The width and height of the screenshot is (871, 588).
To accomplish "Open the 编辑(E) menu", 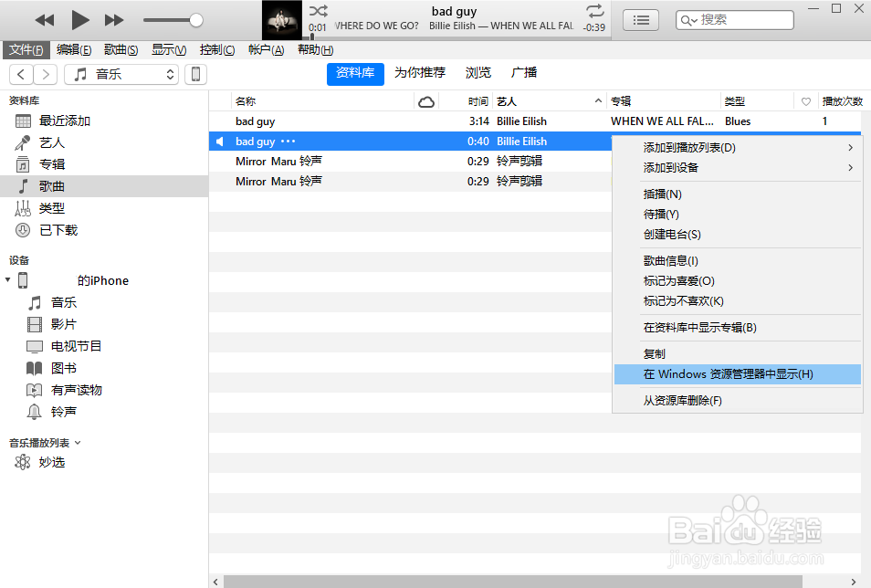I will (73, 50).
